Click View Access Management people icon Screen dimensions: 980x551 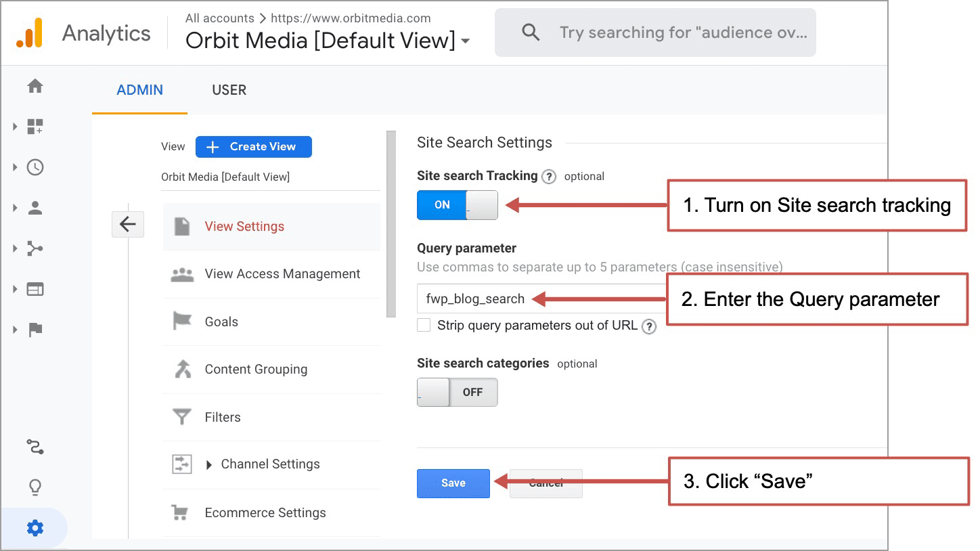pos(182,274)
